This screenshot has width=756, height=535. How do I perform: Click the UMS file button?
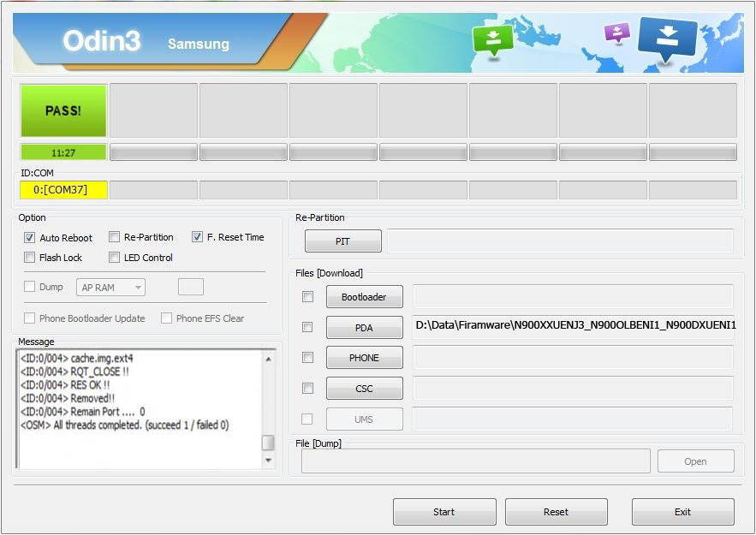(x=365, y=419)
